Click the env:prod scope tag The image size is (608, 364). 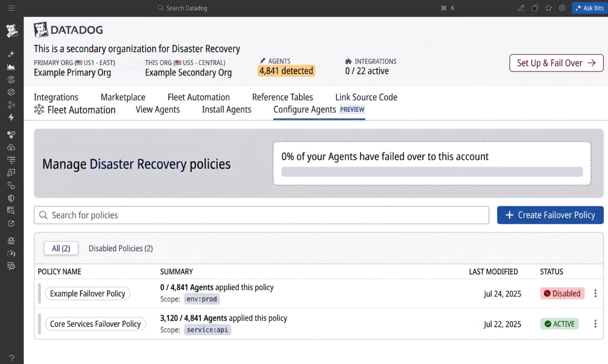[202, 299]
